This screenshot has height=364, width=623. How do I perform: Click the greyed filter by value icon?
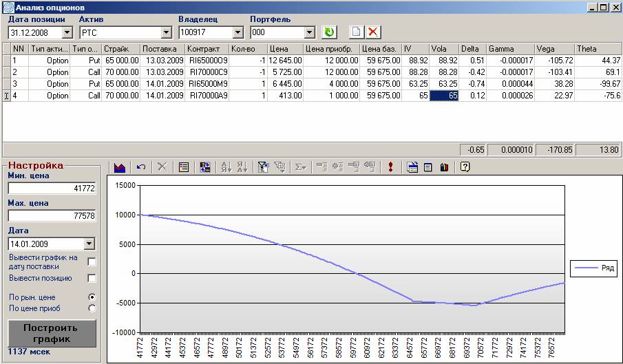tap(280, 167)
